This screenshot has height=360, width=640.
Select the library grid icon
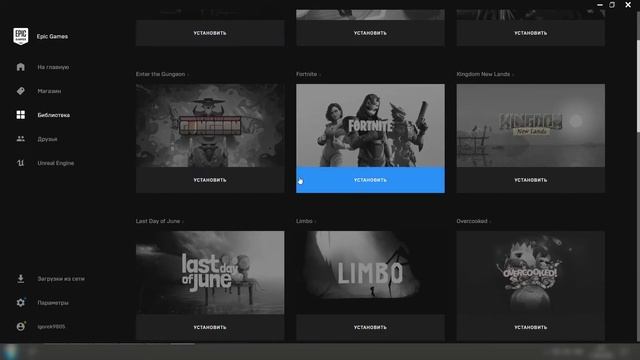(20, 115)
